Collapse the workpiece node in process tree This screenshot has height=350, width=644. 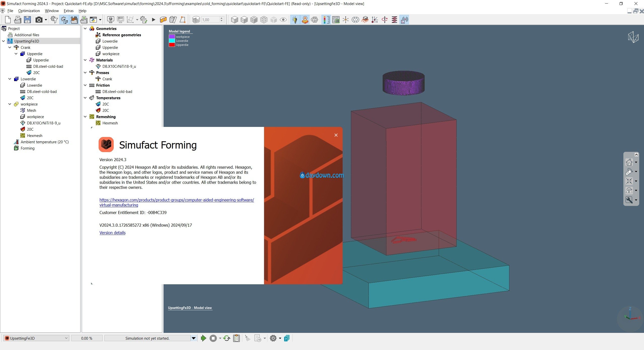[x=10, y=104]
